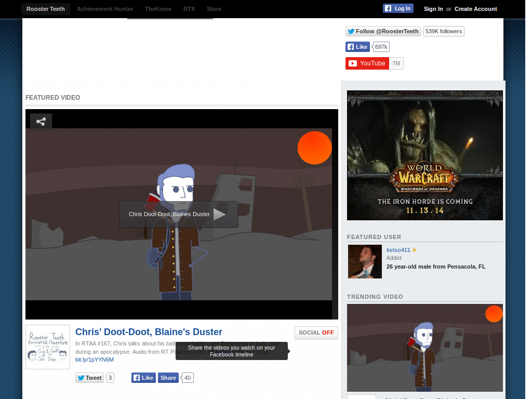Open the Store tab
Screen dimensions: 532x399
(x=214, y=9)
